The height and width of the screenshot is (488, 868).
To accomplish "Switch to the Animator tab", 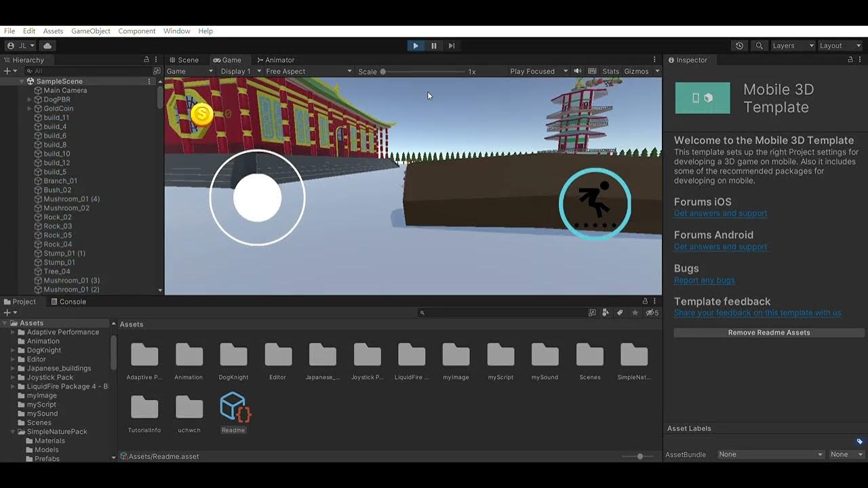I will click(x=276, y=60).
